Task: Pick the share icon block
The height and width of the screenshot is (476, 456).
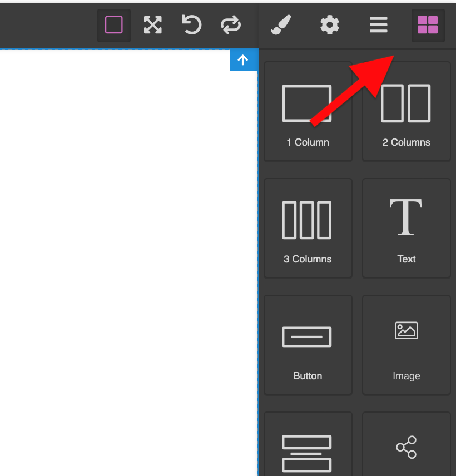Action: pyautogui.click(x=406, y=444)
